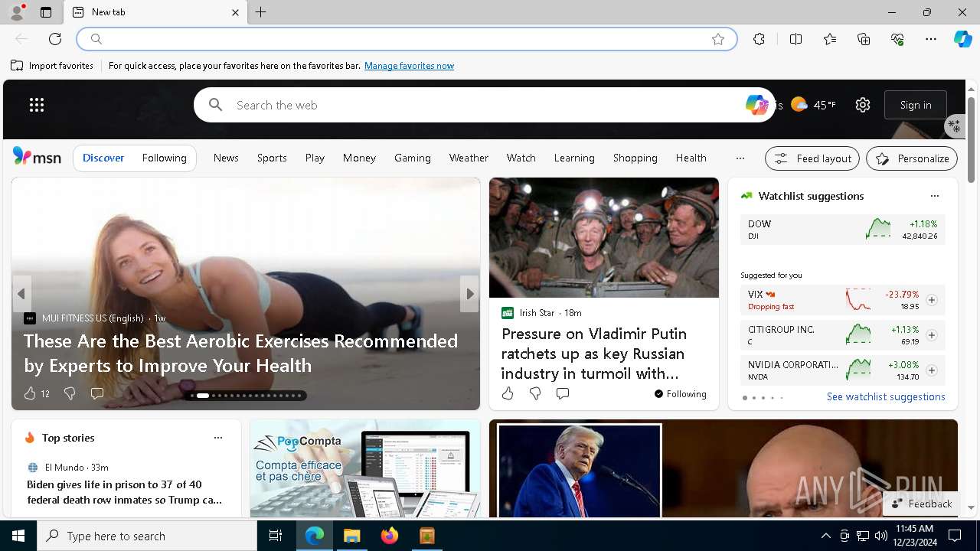Viewport: 980px width, 551px height.
Task: Open the DOW stock row
Action: tap(842, 230)
